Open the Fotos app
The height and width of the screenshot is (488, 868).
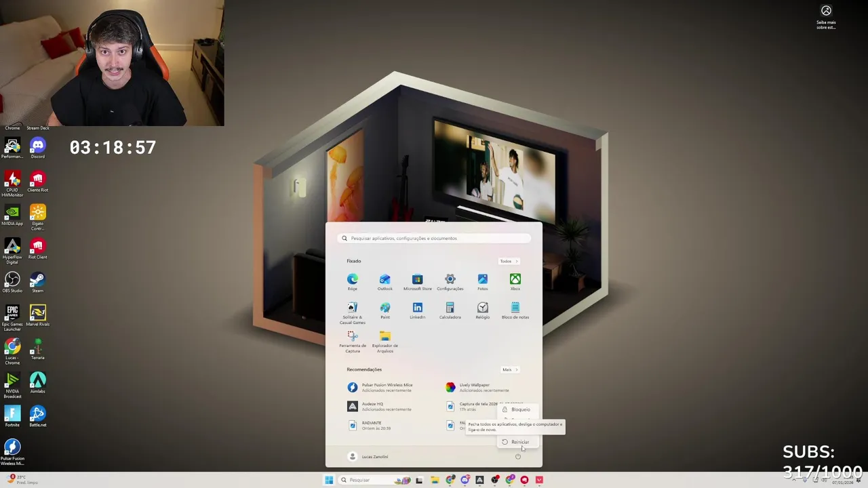tap(483, 282)
